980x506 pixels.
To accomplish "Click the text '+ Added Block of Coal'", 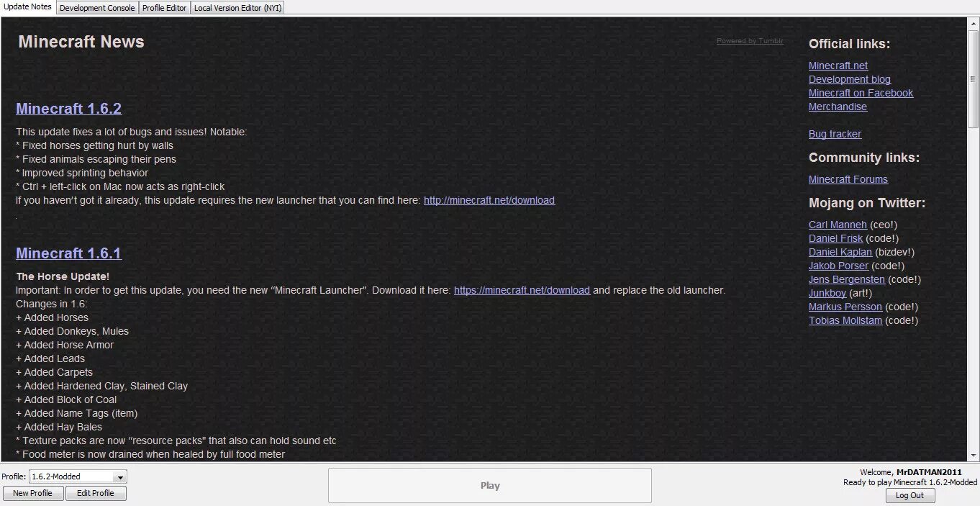I will tap(66, 399).
